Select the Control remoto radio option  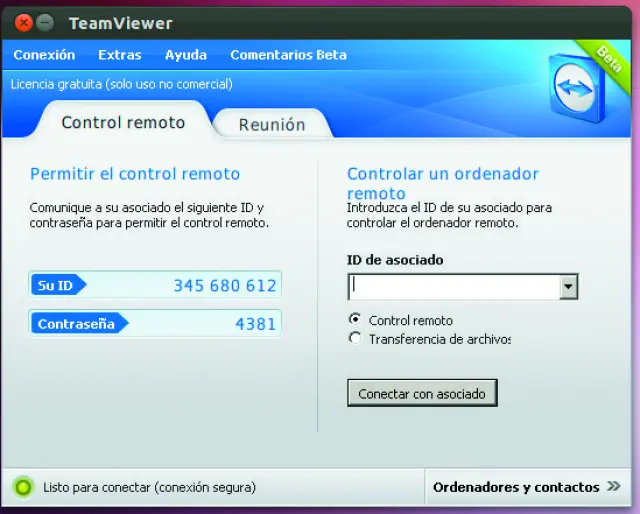(x=354, y=320)
